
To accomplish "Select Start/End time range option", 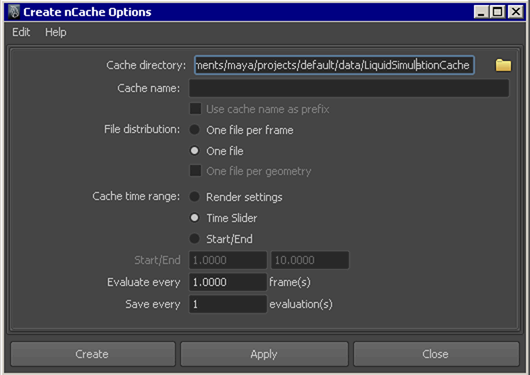I will pyautogui.click(x=194, y=238).
